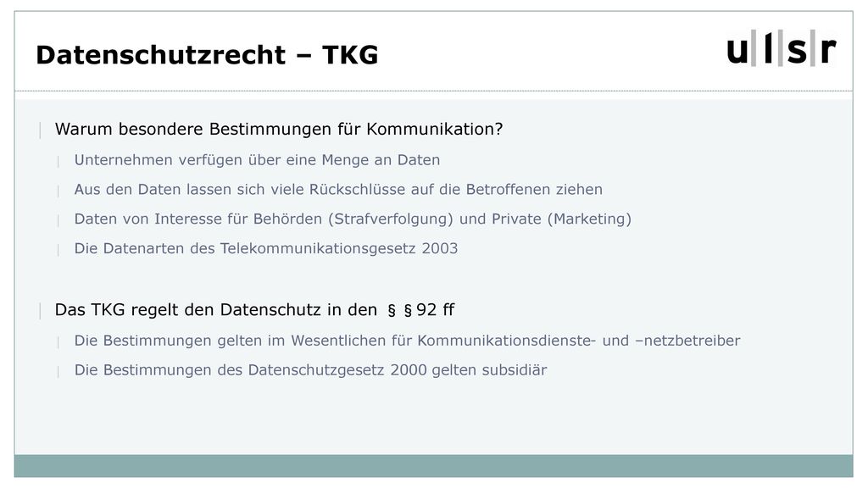Image resolution: width=868 pixels, height=488 pixels.
Task: Click the word TKG in the title
Action: point(350,55)
